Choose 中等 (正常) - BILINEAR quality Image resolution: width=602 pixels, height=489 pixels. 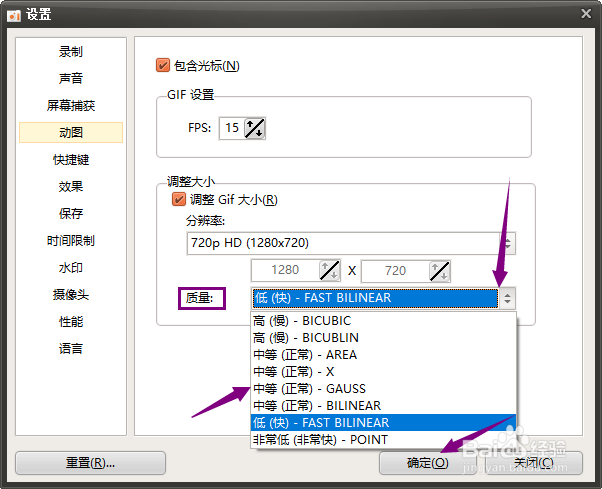point(383,406)
